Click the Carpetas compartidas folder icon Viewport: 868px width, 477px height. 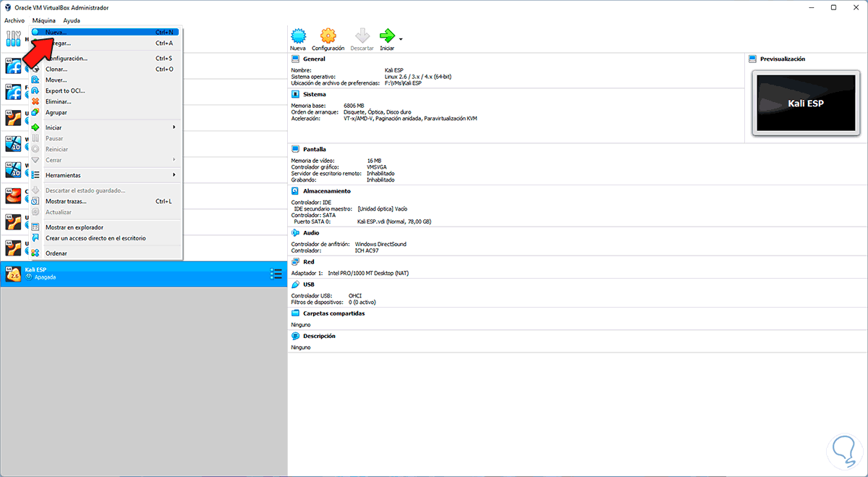coord(295,313)
